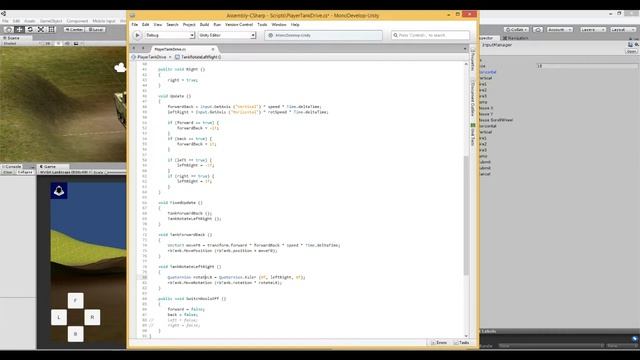This screenshot has width=640, height=360.
Task: Toggle the Scene audio speaker icon
Action: 67,43
